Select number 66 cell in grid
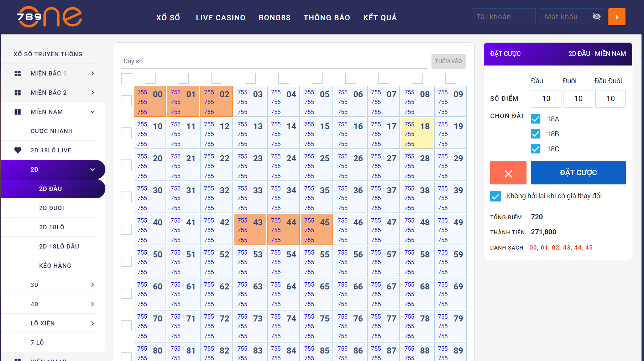This screenshot has width=644, height=361. (350, 294)
